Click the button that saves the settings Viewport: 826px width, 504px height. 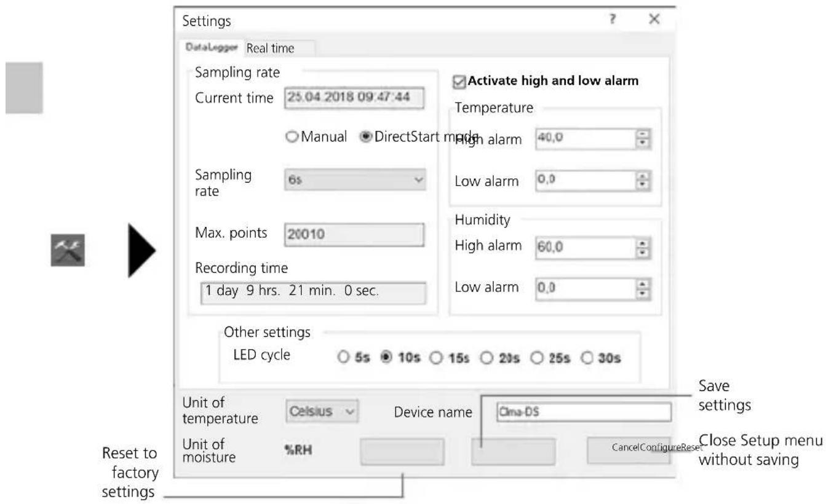click(514, 451)
